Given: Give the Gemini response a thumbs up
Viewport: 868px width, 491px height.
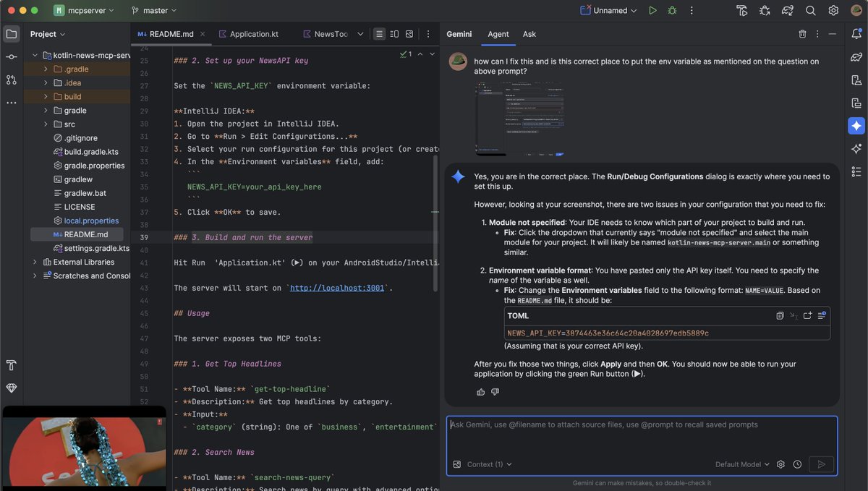Looking at the screenshot, I should tap(481, 392).
